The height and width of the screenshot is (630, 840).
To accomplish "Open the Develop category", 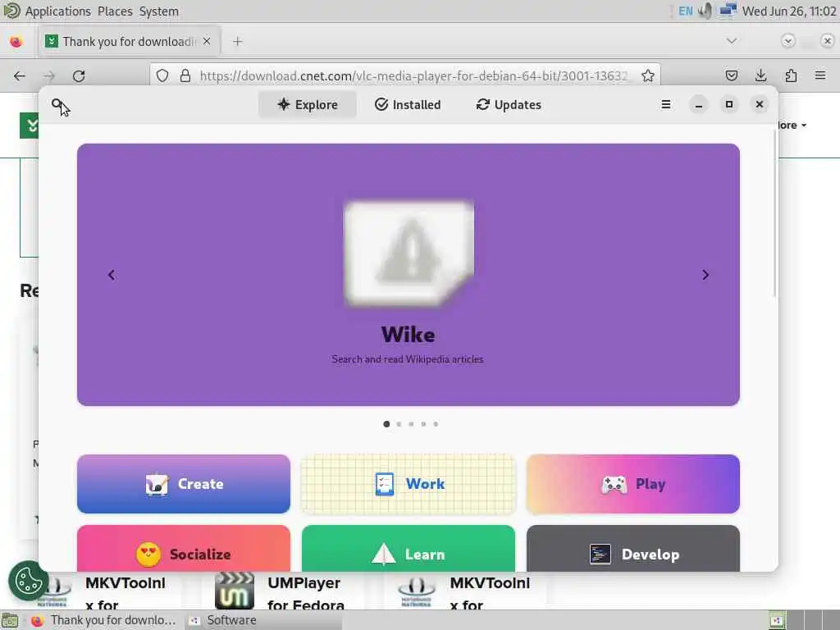I will [x=633, y=549].
